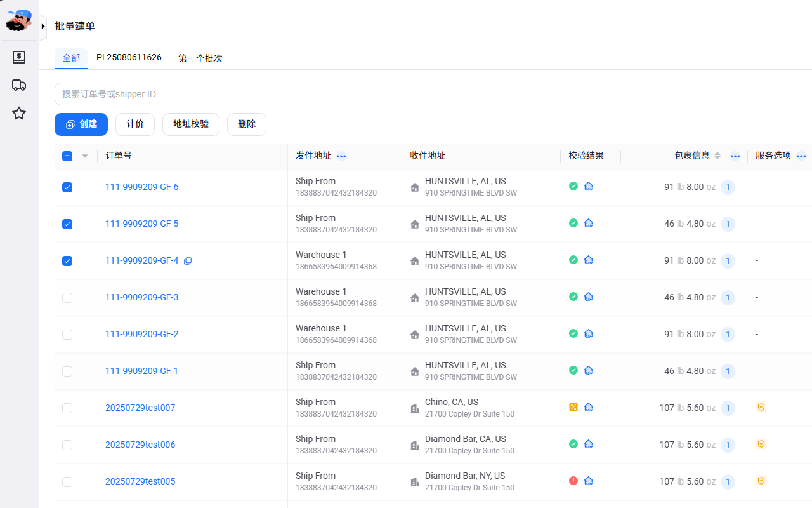Click the green verified icon for 20250729test006

tap(573, 444)
